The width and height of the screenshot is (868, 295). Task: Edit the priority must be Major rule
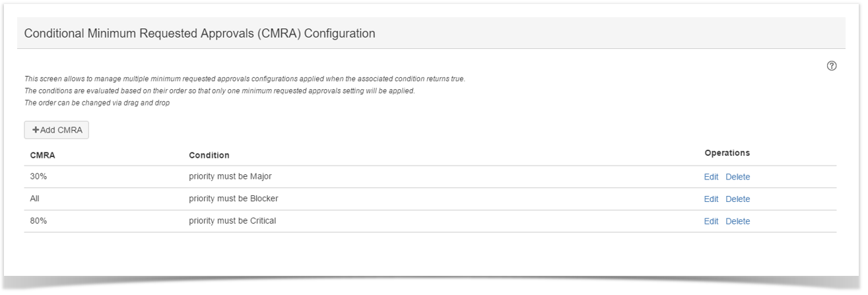point(711,177)
